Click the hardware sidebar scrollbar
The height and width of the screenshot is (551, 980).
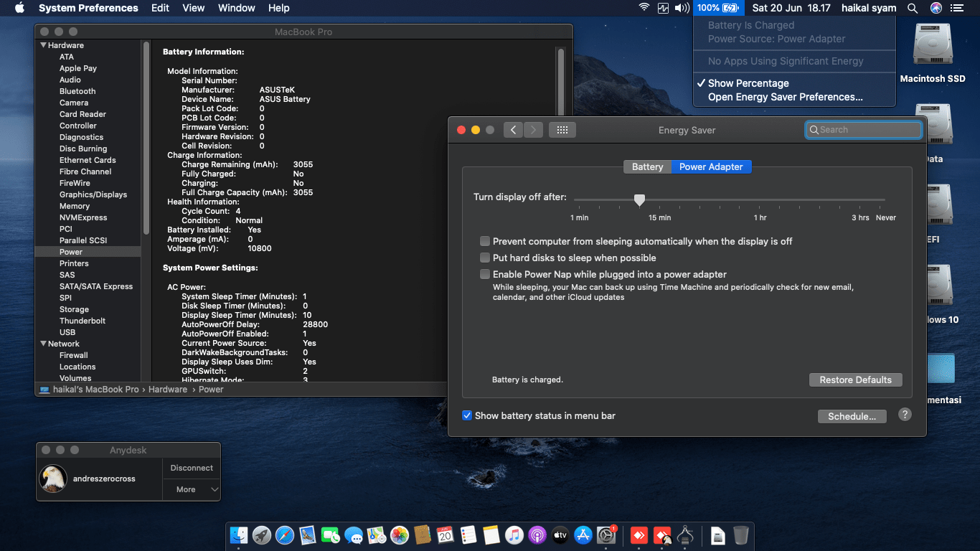click(x=146, y=136)
